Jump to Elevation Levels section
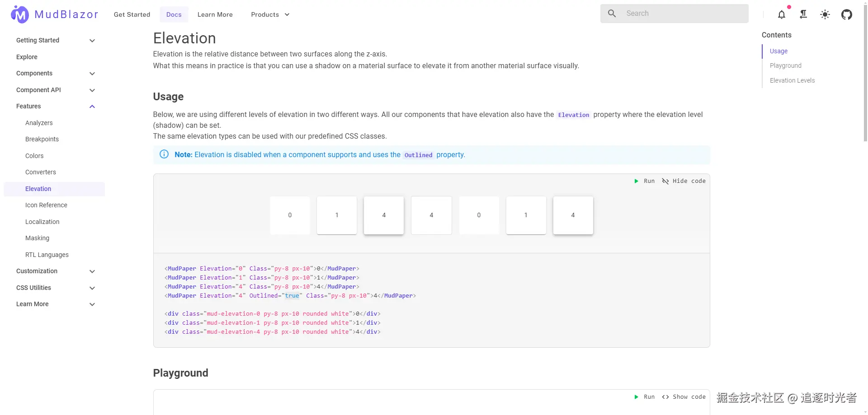The height and width of the screenshot is (415, 868). coord(792,80)
